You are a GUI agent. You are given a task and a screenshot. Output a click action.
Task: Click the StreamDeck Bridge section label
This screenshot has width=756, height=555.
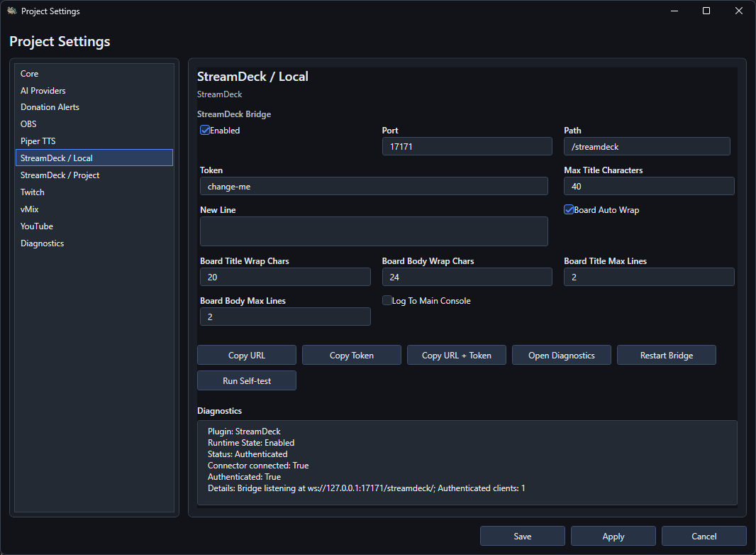[234, 114]
